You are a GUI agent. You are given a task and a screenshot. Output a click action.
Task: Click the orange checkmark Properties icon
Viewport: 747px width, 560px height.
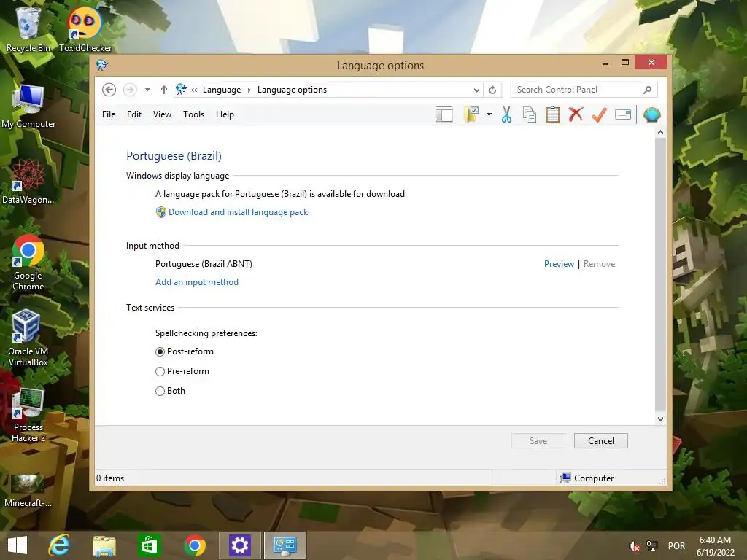(x=599, y=114)
